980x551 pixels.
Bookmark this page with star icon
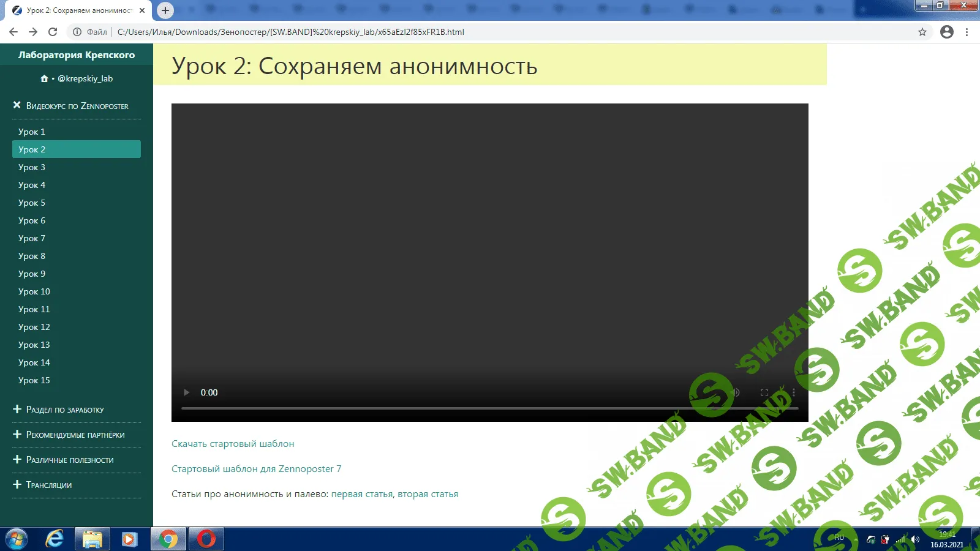[922, 32]
